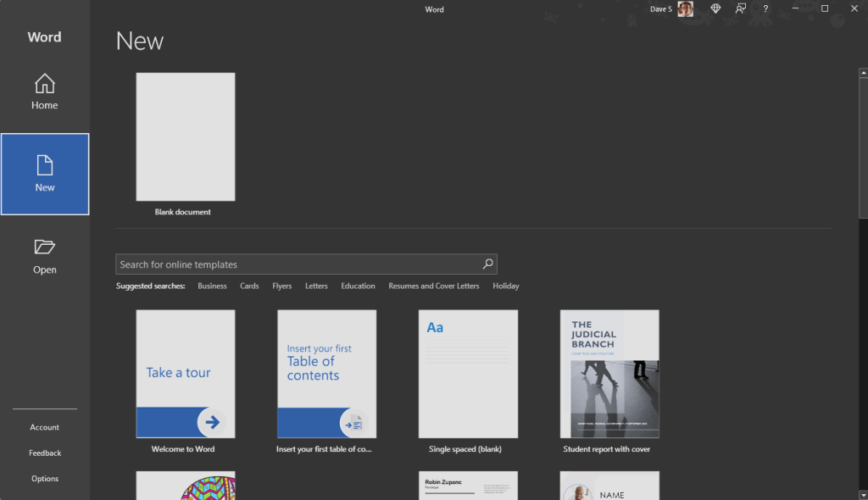This screenshot has height=500, width=868.
Task: Open the Robin Zupanc resume template
Action: [468, 486]
